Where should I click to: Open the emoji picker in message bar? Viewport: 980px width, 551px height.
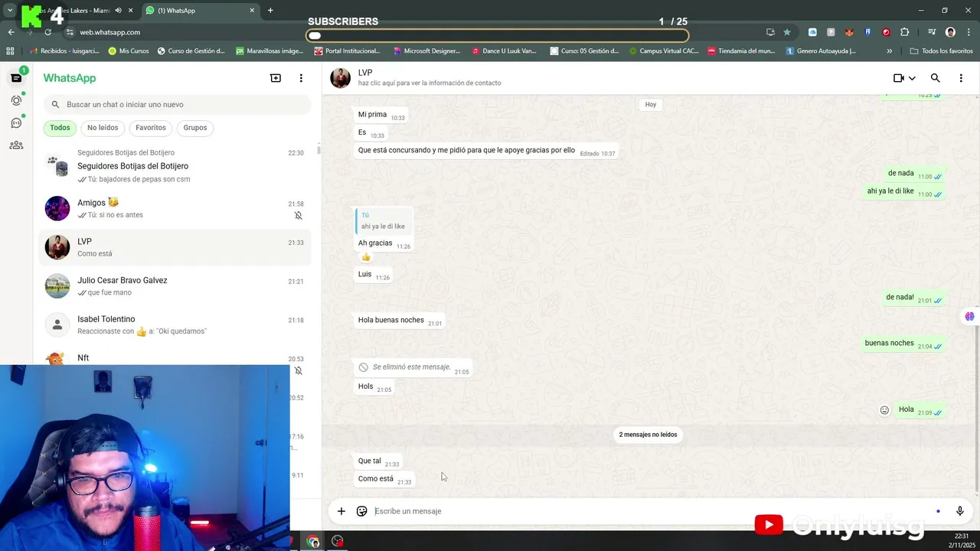coord(362,511)
